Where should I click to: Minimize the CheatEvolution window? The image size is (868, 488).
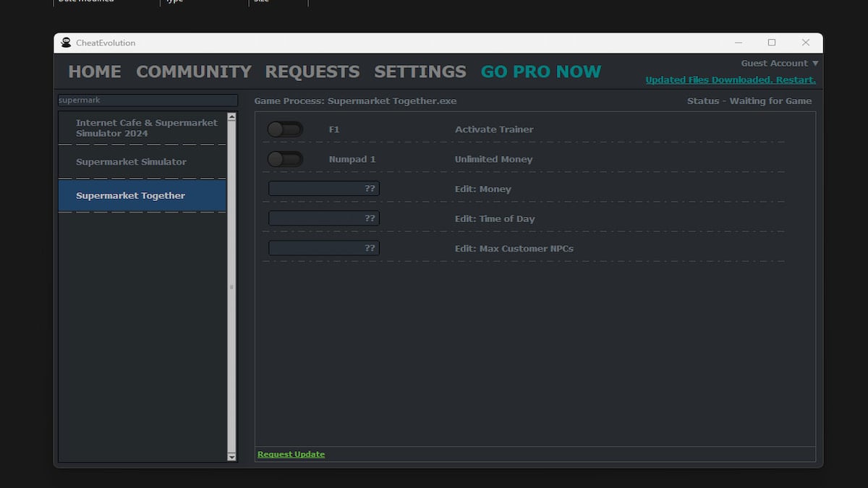point(738,43)
